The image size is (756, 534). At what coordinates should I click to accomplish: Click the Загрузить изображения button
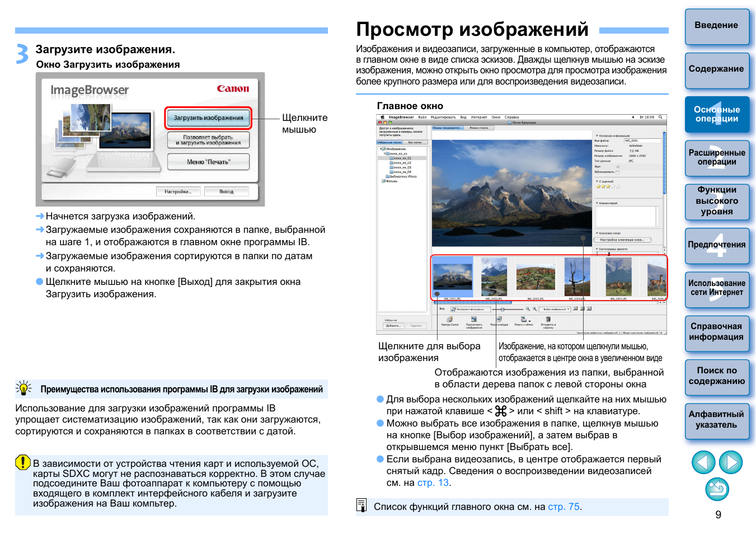(208, 118)
